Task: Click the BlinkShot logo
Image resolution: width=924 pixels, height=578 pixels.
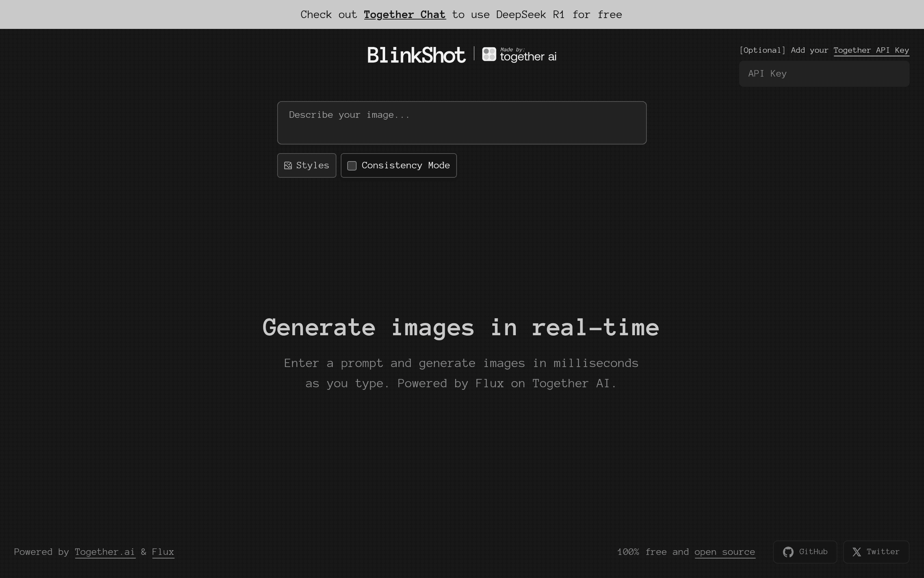Action: 417,55
